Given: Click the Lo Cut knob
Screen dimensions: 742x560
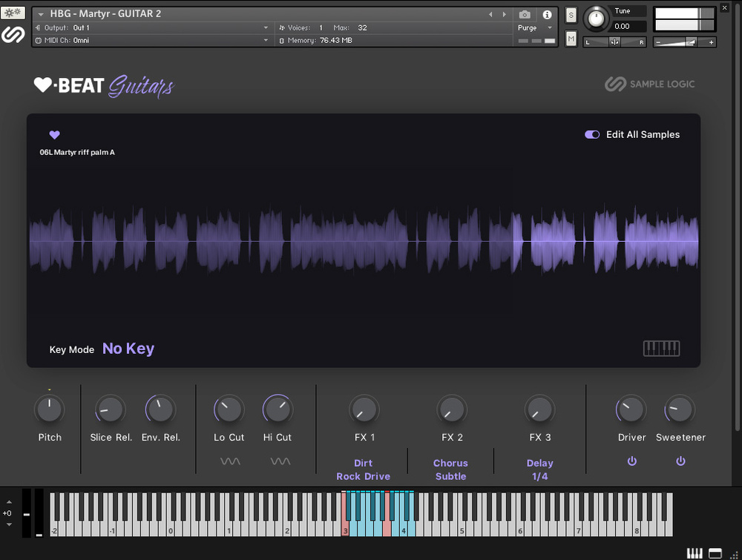Looking at the screenshot, I should (x=229, y=409).
